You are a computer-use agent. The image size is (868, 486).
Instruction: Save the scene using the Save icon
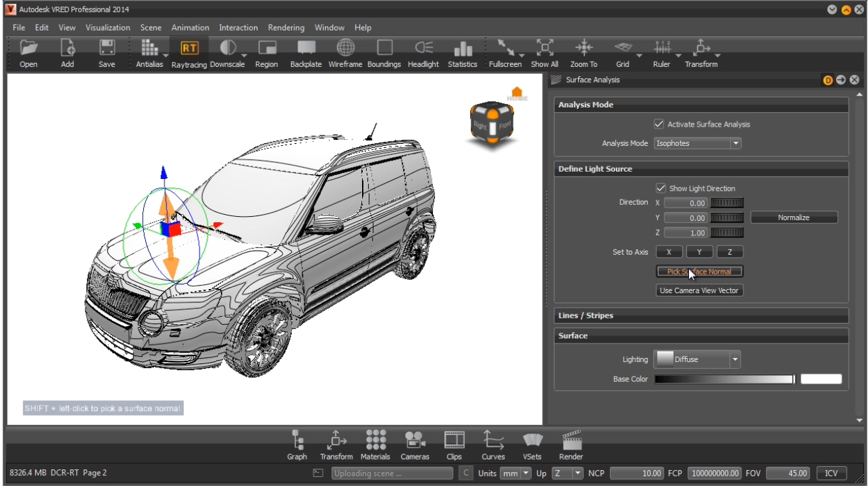[107, 48]
